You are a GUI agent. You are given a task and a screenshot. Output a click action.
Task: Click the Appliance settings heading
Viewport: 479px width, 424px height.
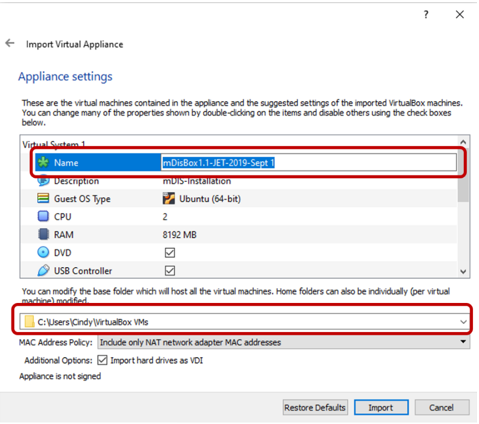(65, 76)
